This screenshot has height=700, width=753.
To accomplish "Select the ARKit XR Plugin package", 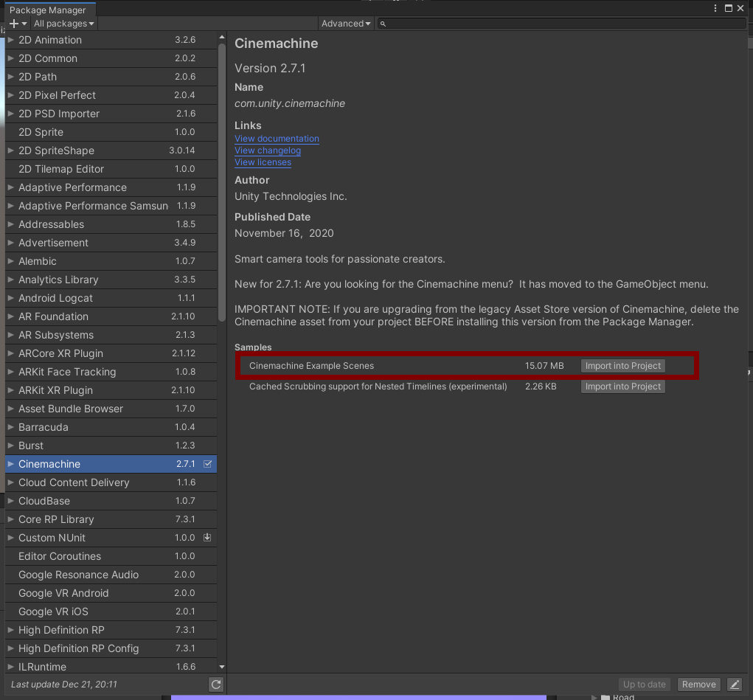I will [111, 390].
